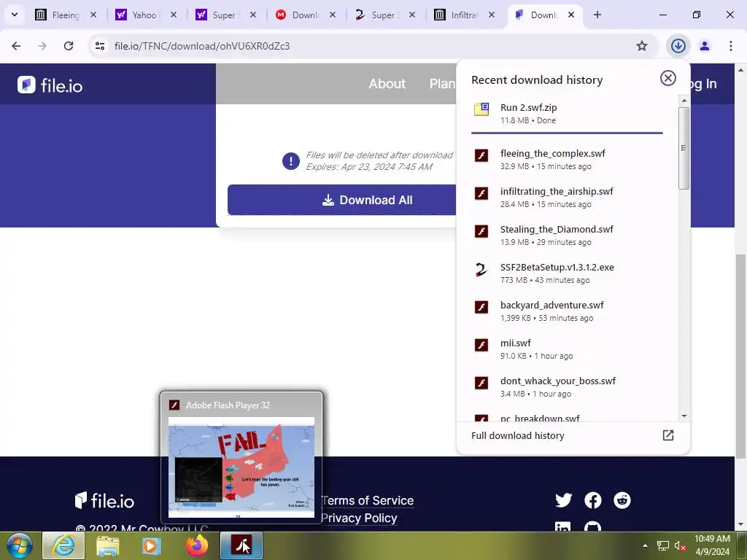Open file.io Facebook page icon
Viewport: 747px width, 560px height.
point(593,500)
